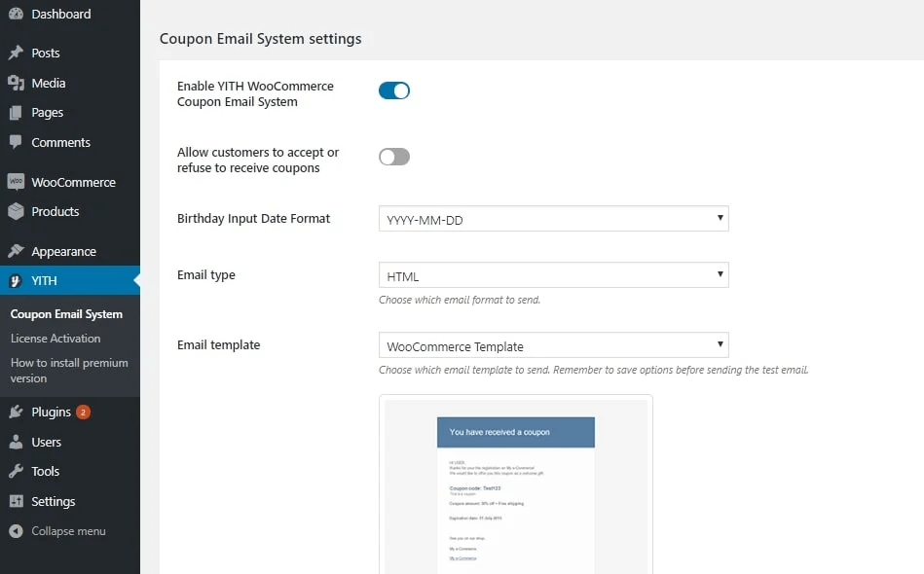Click the "Email template" label

coord(219,345)
